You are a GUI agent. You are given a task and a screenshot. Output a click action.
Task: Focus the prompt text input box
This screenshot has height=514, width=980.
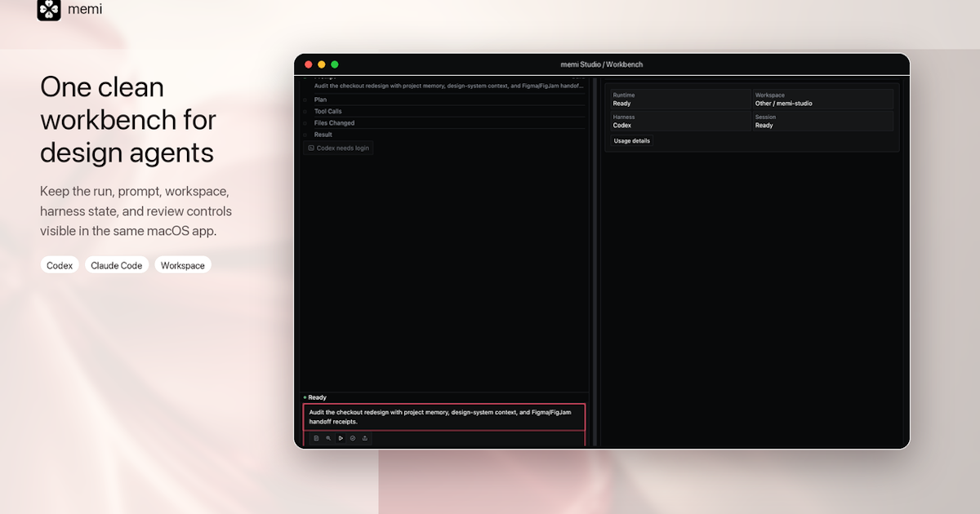tap(444, 417)
